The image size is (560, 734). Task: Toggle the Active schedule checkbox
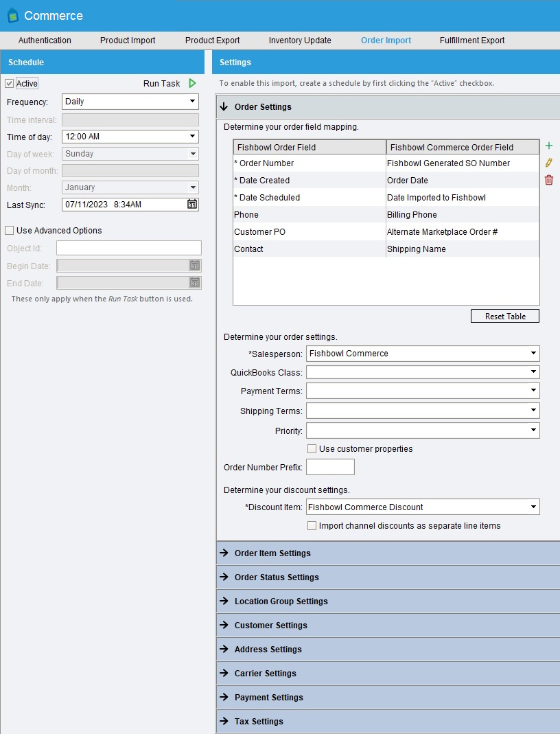coord(9,84)
